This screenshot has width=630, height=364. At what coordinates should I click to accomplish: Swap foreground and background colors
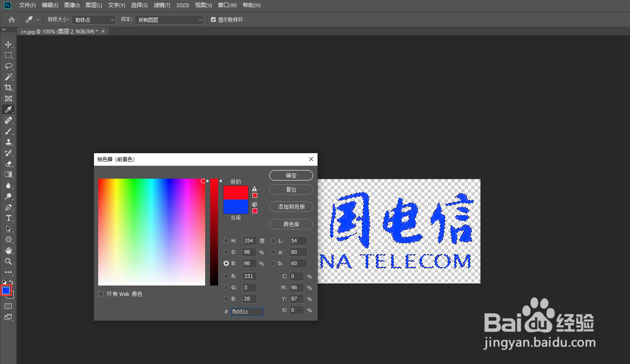(x=12, y=282)
